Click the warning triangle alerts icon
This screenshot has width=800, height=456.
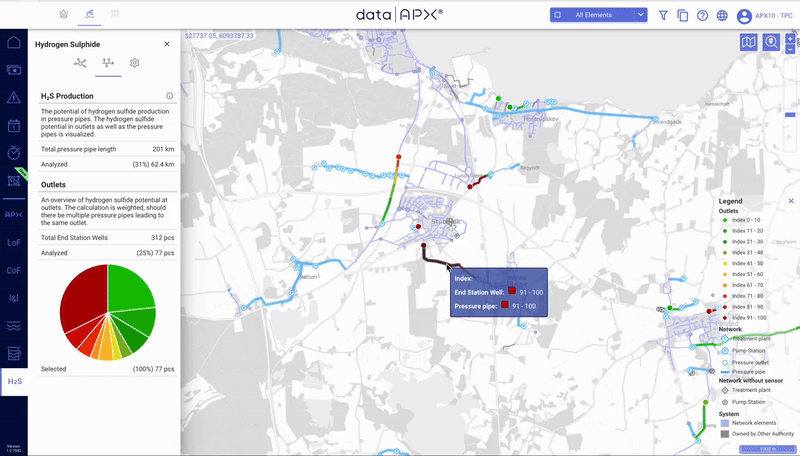[14, 98]
